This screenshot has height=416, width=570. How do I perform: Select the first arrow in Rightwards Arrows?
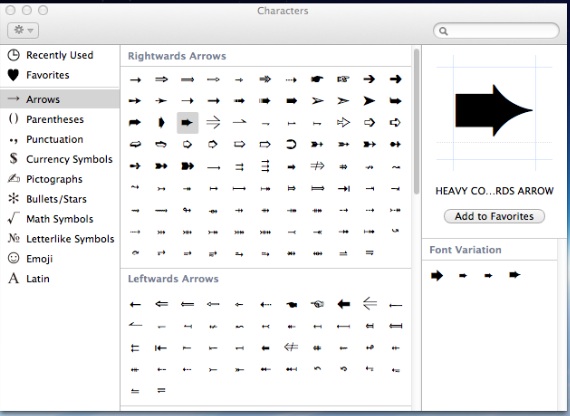(x=135, y=80)
